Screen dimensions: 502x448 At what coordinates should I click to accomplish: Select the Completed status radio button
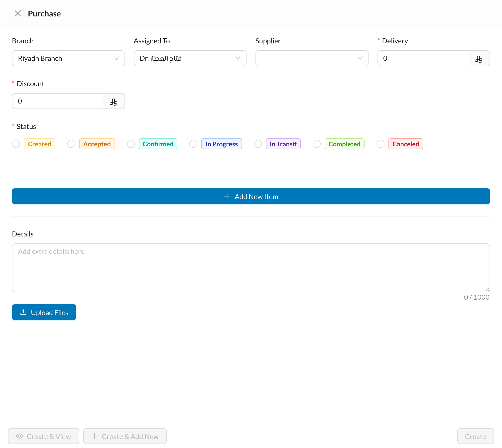pyautogui.click(x=317, y=144)
